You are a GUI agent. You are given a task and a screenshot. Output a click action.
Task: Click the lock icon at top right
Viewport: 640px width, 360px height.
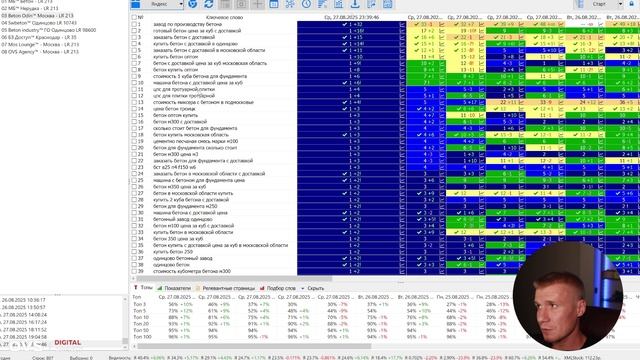coord(631,3)
